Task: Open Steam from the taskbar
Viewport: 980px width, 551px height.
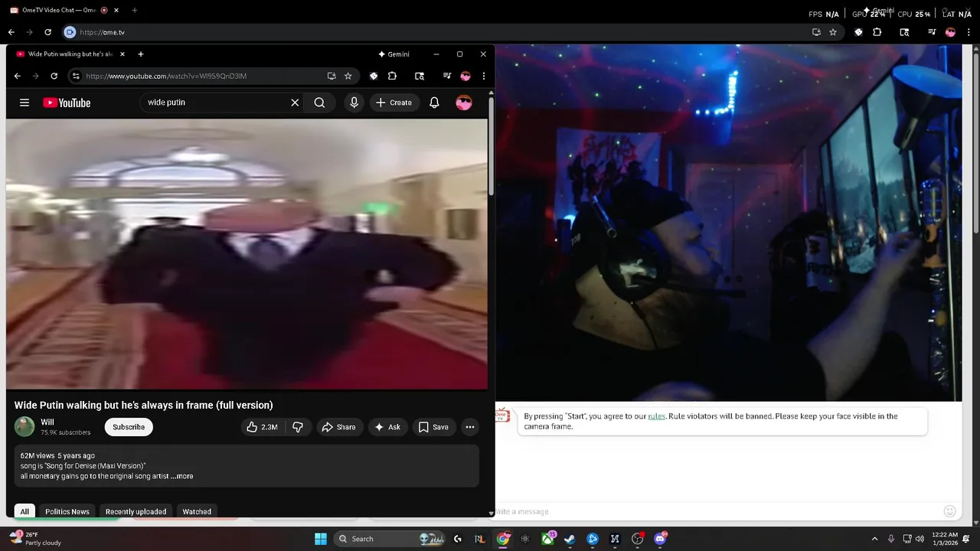Action: [570, 539]
